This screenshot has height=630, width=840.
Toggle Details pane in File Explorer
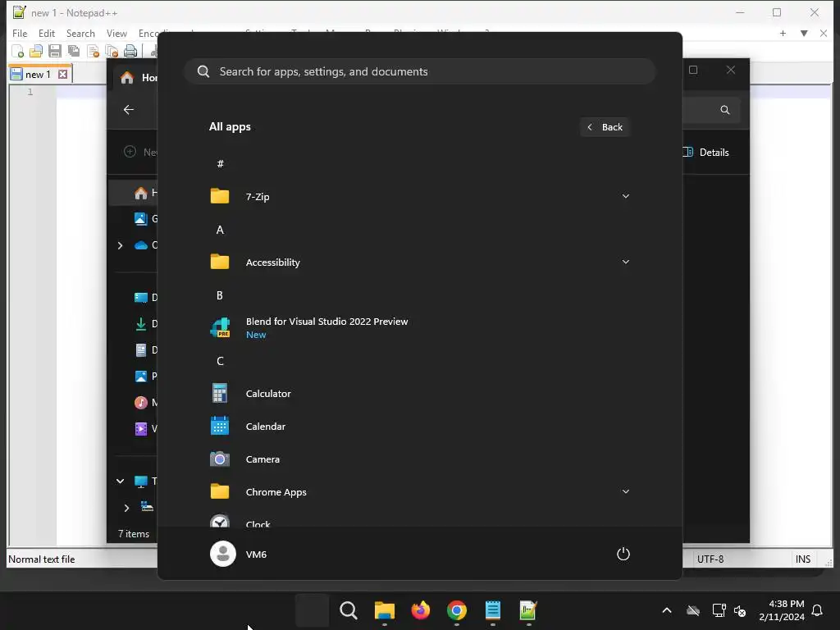(705, 152)
